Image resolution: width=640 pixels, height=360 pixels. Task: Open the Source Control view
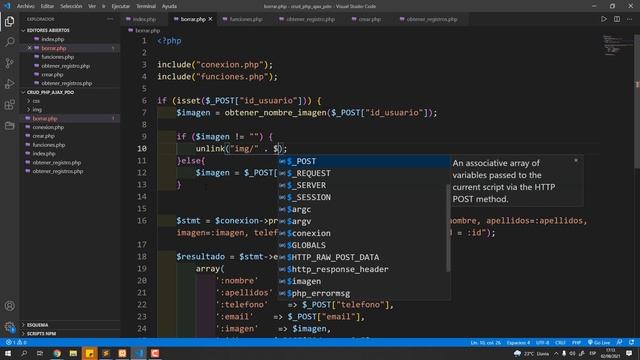point(9,63)
